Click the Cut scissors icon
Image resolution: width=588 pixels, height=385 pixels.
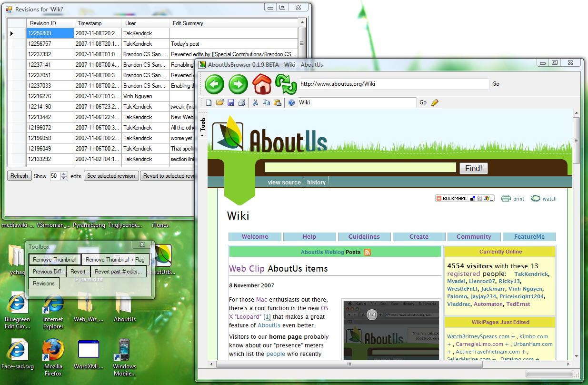point(255,102)
